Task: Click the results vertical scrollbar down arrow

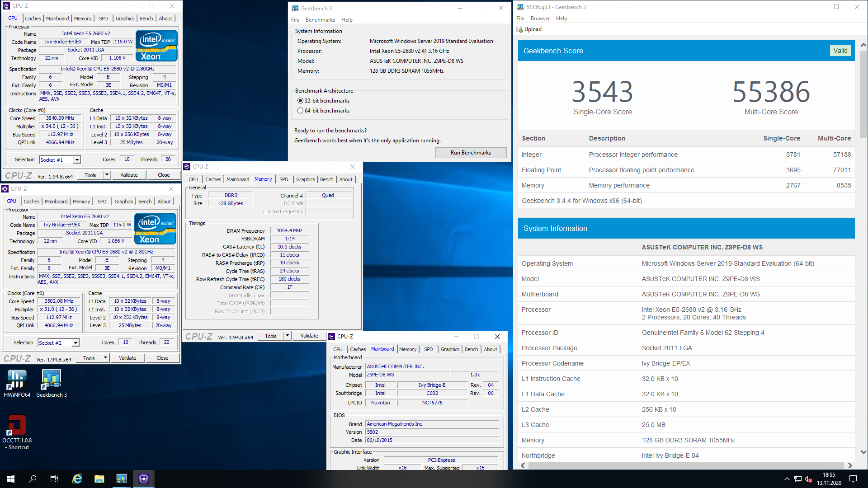Action: pos(863,452)
